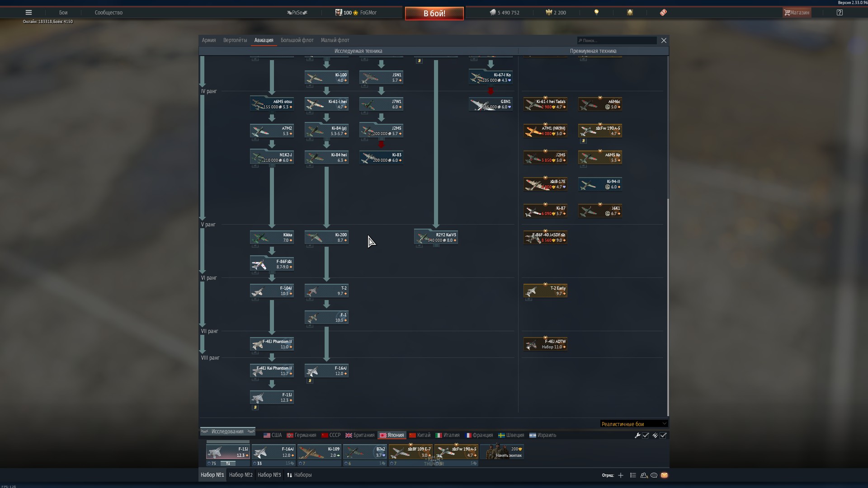Open the hamburger main menu
The image size is (868, 488).
[28, 13]
